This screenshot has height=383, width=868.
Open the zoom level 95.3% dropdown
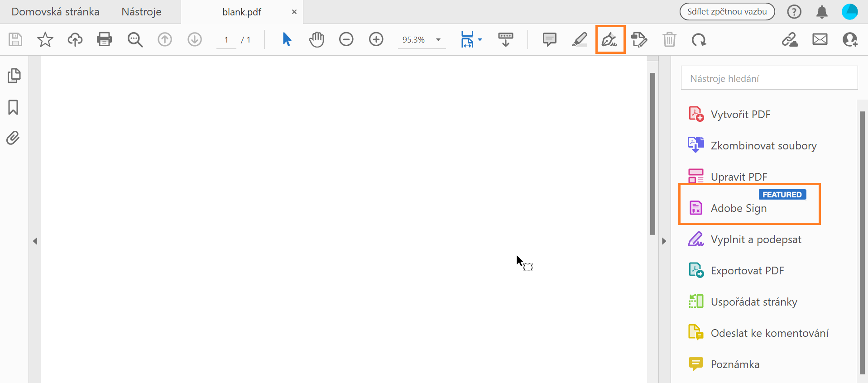pyautogui.click(x=422, y=40)
